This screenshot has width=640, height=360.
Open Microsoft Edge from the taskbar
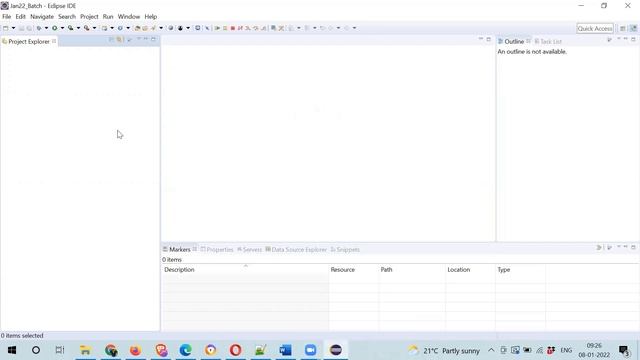click(185, 350)
